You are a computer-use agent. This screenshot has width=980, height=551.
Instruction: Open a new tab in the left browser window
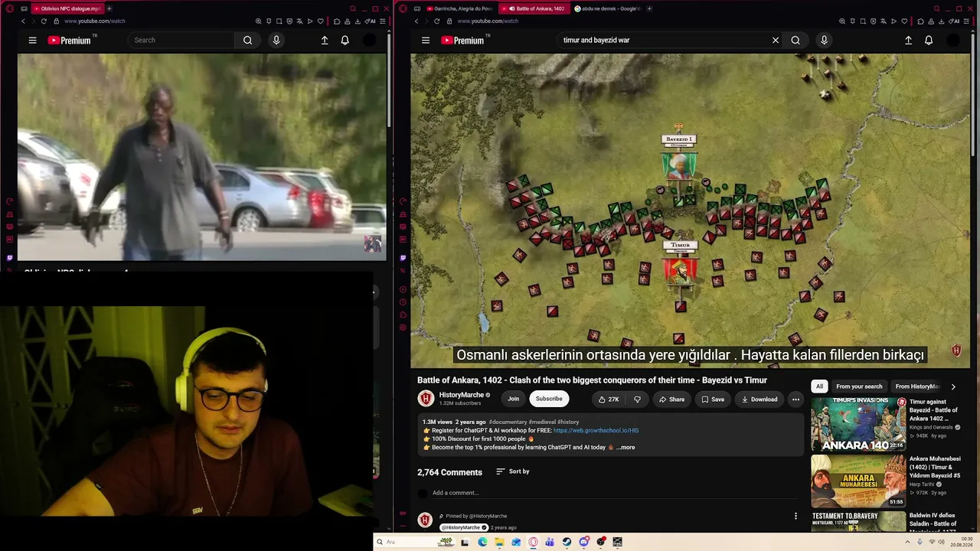[109, 8]
